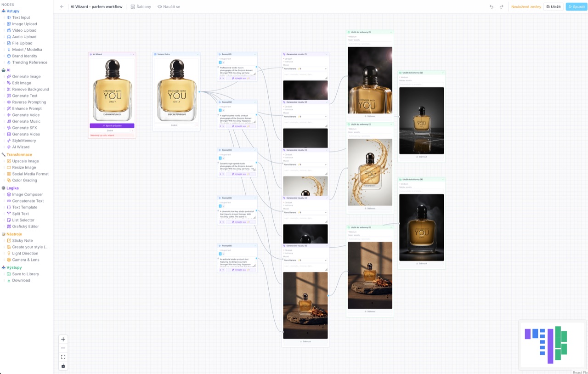588x374 pixels.
Task: Add a Download node from the sidebar
Action: point(21,280)
